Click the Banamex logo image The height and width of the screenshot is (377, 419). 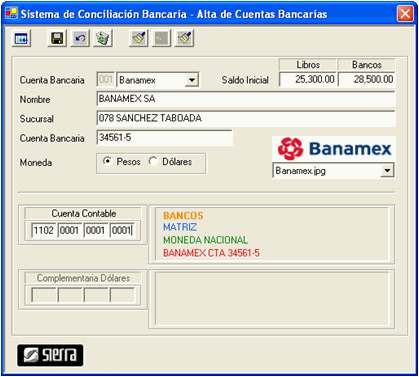pos(334,148)
